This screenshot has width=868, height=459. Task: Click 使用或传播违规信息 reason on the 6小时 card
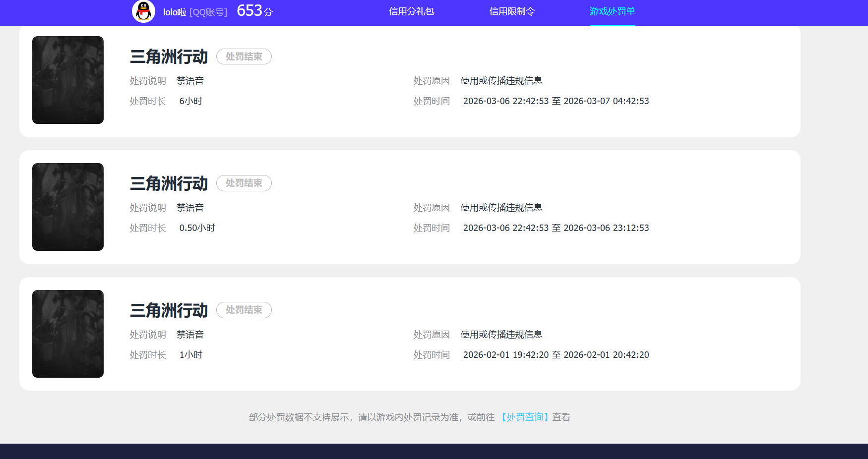pyautogui.click(x=501, y=81)
